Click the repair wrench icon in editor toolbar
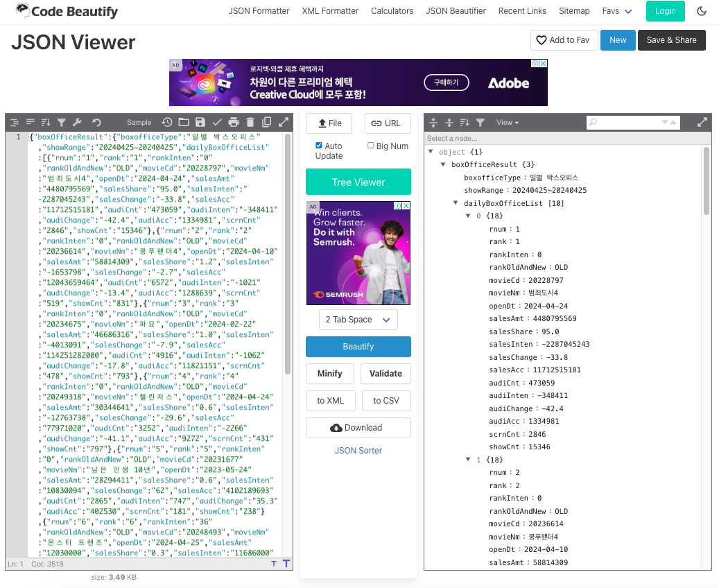The height and width of the screenshot is (588, 719). (x=77, y=122)
